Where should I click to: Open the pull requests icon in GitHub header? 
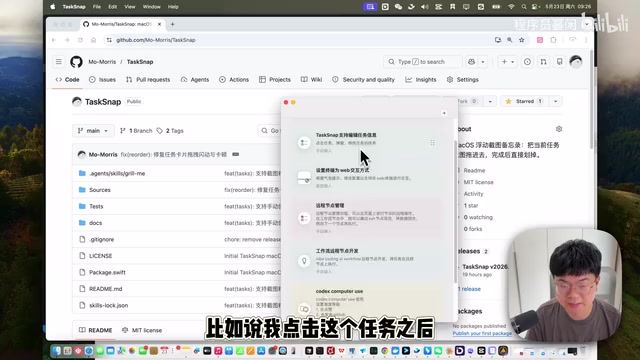pos(543,62)
